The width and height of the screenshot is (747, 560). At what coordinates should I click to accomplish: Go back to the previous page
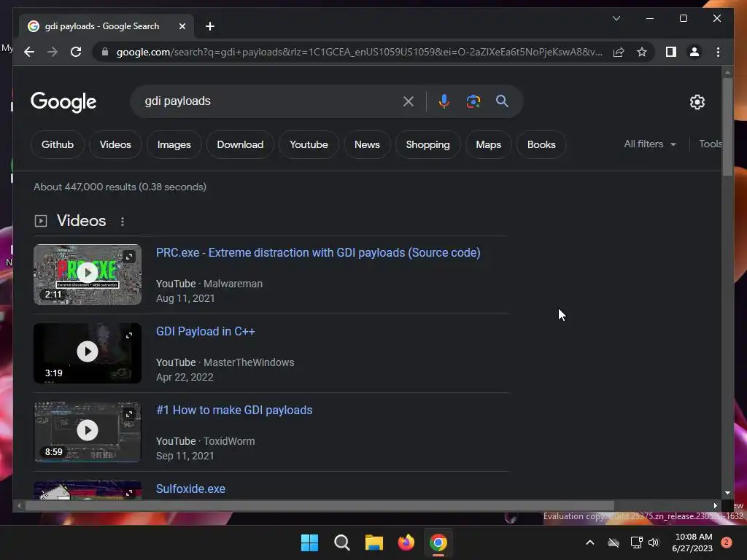(29, 52)
